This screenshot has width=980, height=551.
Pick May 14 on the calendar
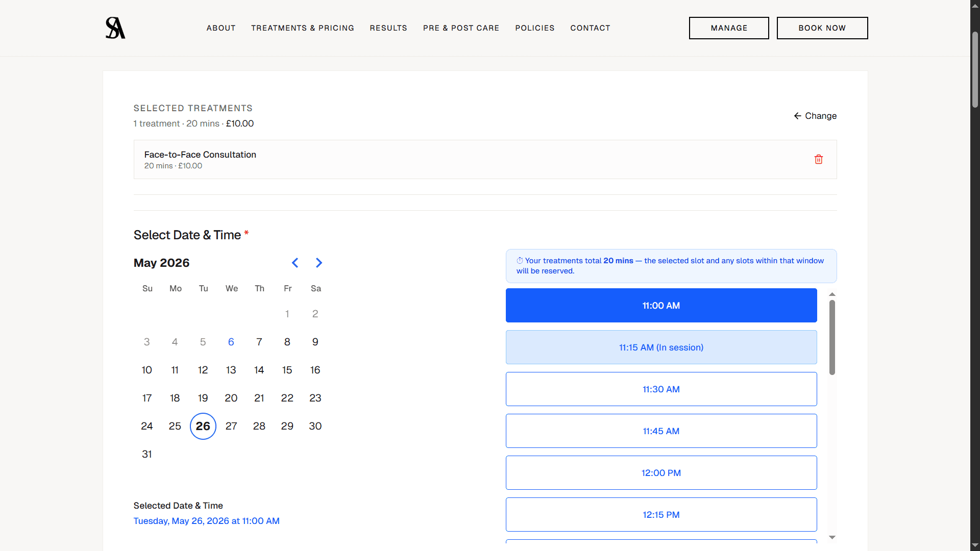(259, 370)
